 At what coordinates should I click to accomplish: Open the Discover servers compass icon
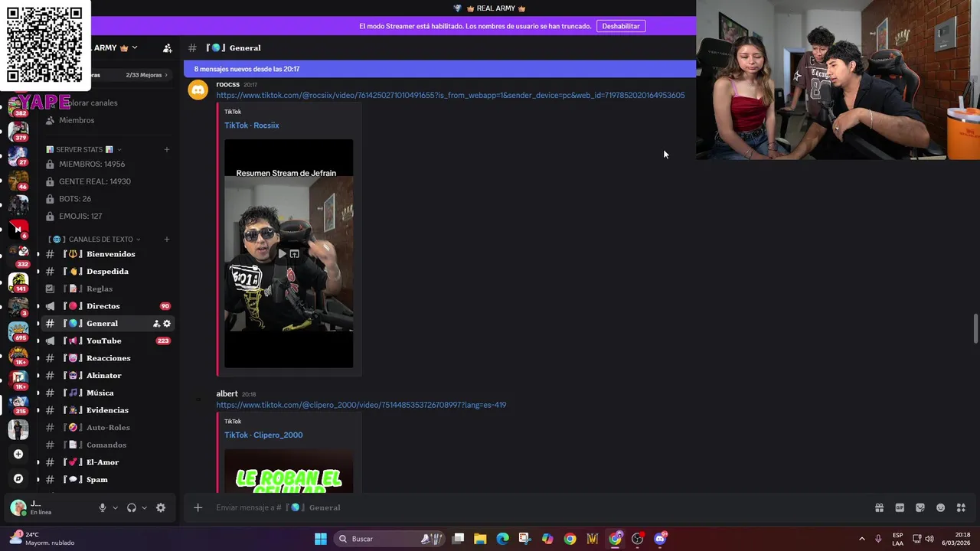[x=18, y=479]
